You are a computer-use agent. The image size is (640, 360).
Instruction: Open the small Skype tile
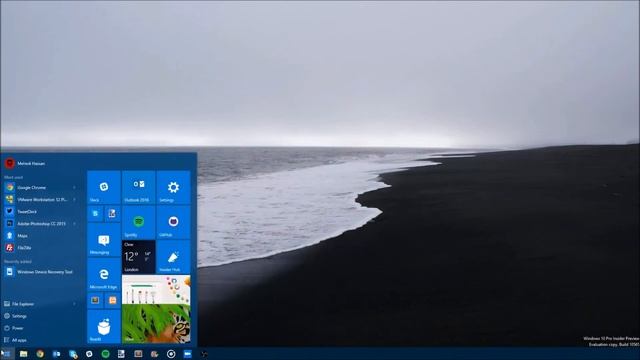95,214
